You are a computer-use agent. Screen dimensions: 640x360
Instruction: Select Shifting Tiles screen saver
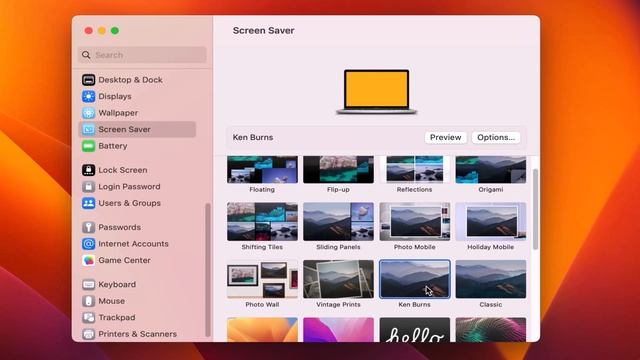(x=262, y=222)
